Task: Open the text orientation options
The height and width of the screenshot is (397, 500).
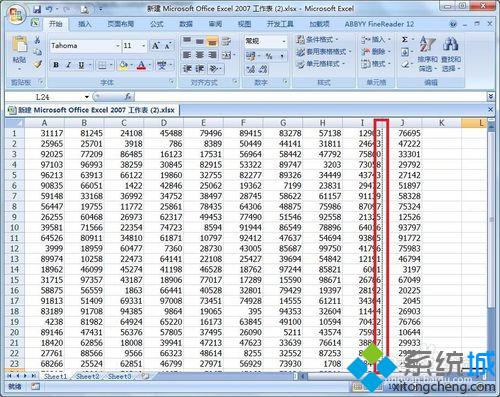Action: click(214, 69)
